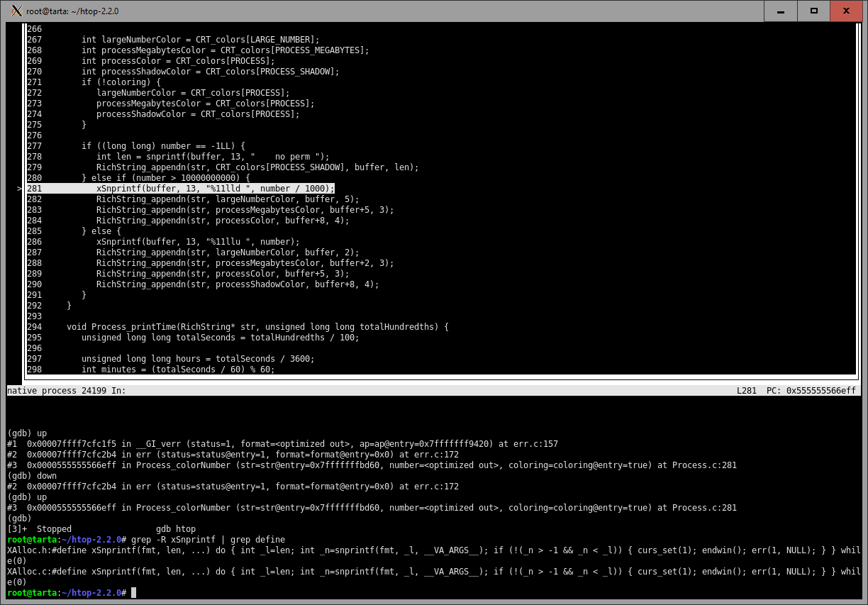Click the shell cursor after the last prompt
Screen dimensions: 868x605
coord(133,593)
